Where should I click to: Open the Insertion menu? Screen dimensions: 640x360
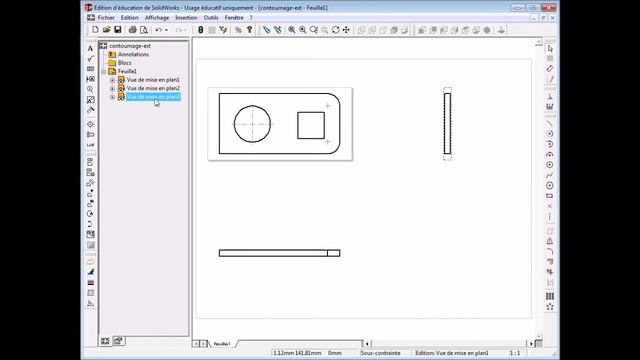pos(186,18)
